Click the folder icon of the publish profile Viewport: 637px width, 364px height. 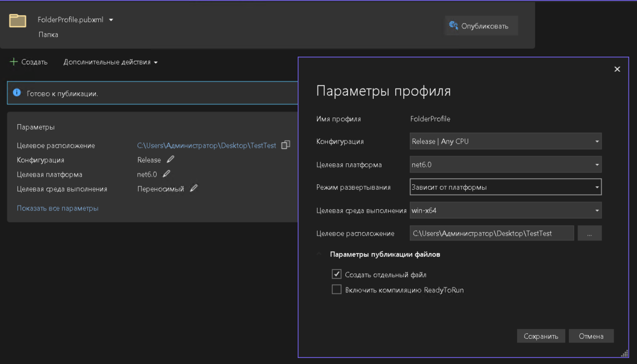pos(17,21)
